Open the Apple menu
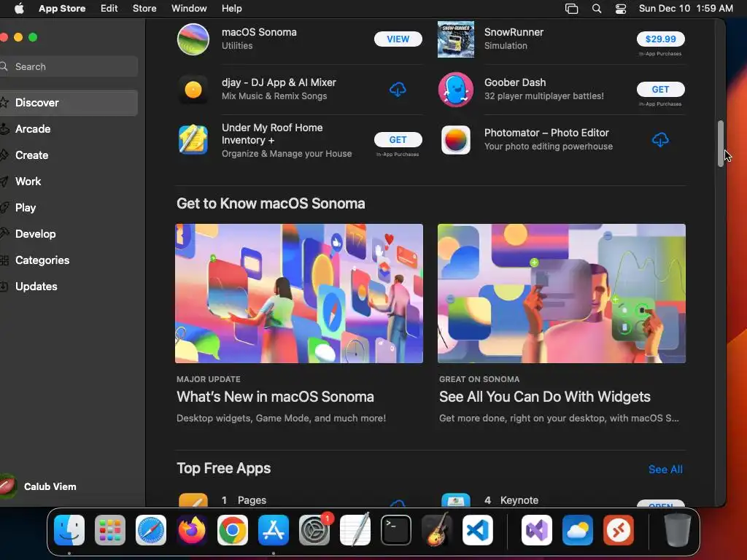The image size is (747, 560). (x=19, y=9)
